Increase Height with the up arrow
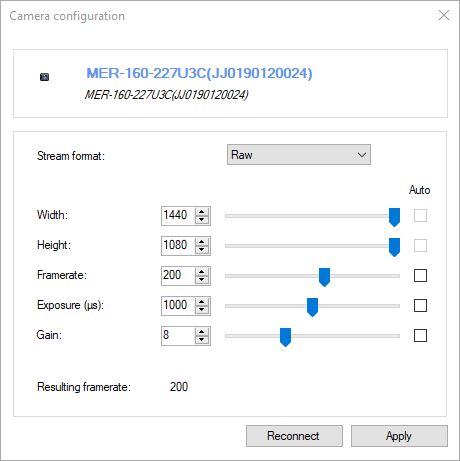Image resolution: width=460 pixels, height=461 pixels. (x=201, y=242)
